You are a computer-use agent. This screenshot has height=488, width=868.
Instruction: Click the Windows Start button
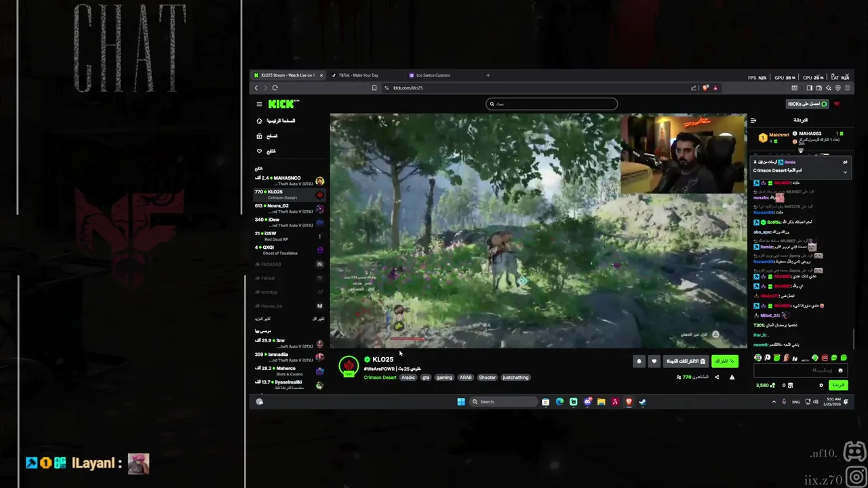[x=461, y=401]
